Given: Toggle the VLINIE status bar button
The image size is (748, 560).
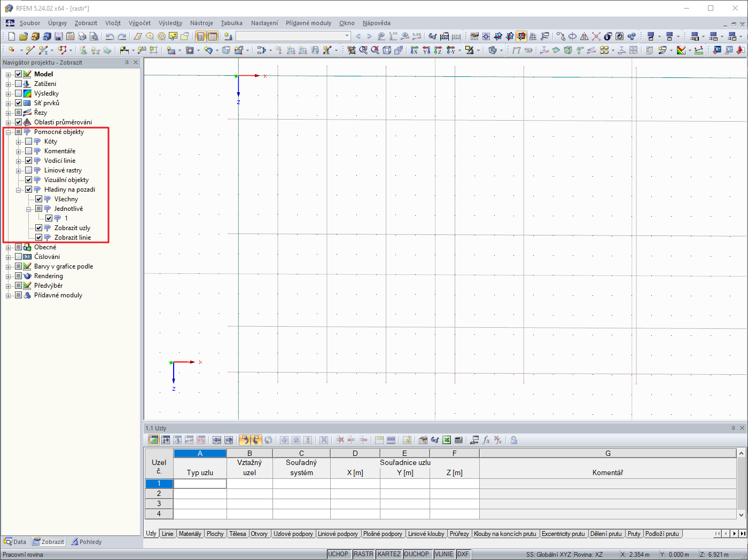Looking at the screenshot, I should pos(444,554).
